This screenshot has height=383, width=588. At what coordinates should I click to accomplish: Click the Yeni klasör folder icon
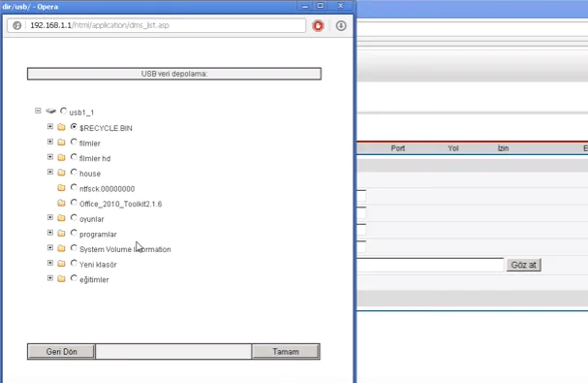click(x=61, y=264)
